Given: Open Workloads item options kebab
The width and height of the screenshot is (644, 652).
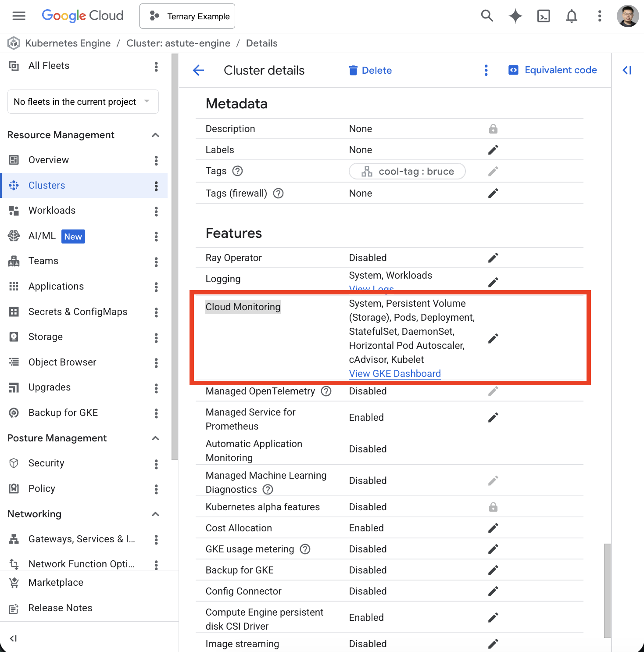Looking at the screenshot, I should (156, 211).
